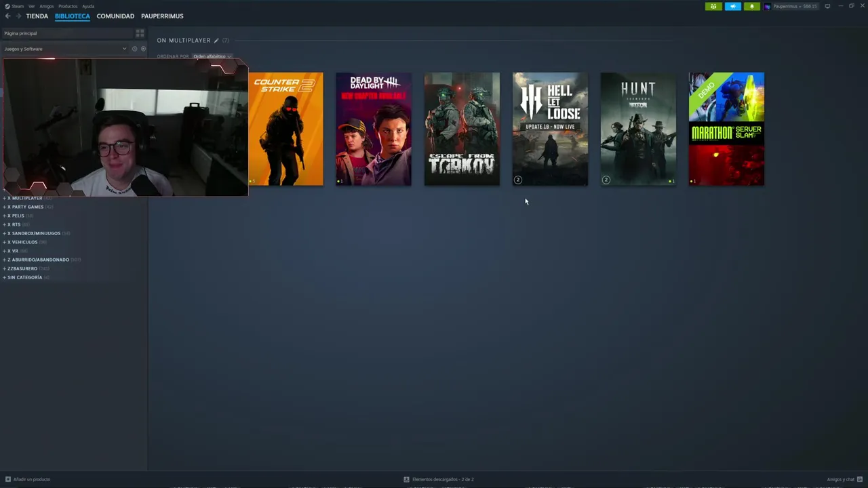Viewport: 868px width, 488px height.
Task: Open the Juegos y Software filter dropdown
Action: (65, 49)
